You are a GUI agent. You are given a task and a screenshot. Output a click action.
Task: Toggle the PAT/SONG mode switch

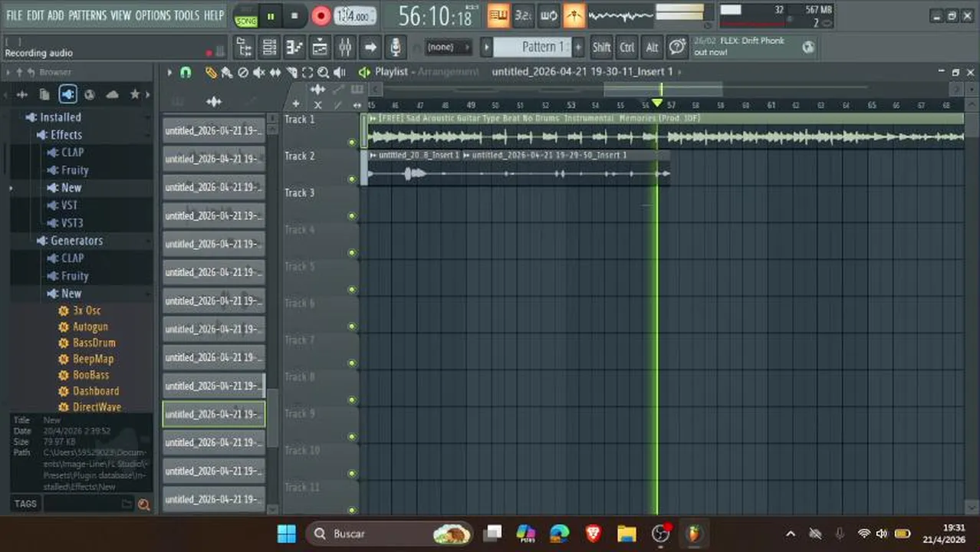(246, 16)
